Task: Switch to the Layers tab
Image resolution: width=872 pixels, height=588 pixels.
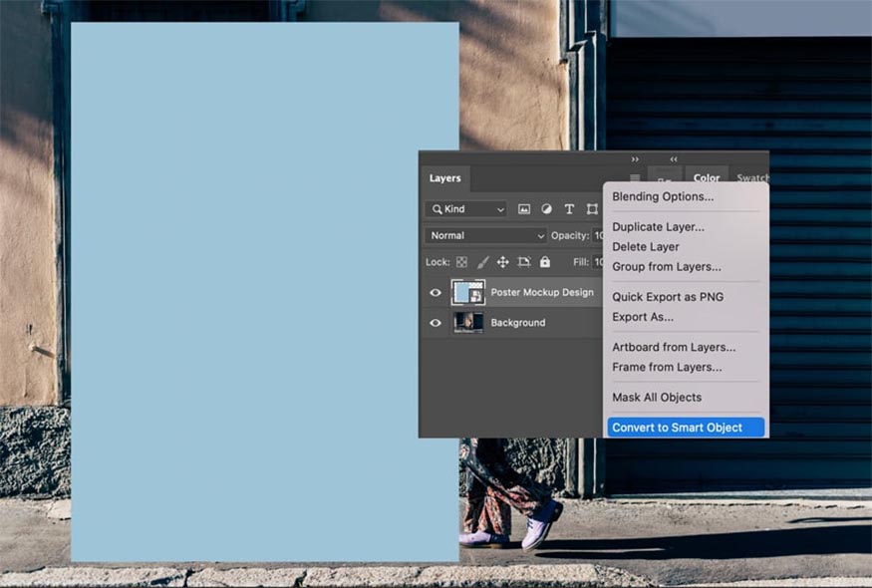Action: click(444, 178)
